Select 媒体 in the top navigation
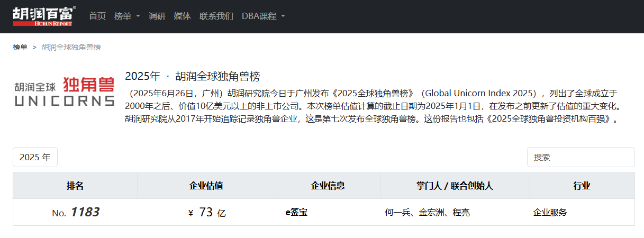 tap(182, 16)
